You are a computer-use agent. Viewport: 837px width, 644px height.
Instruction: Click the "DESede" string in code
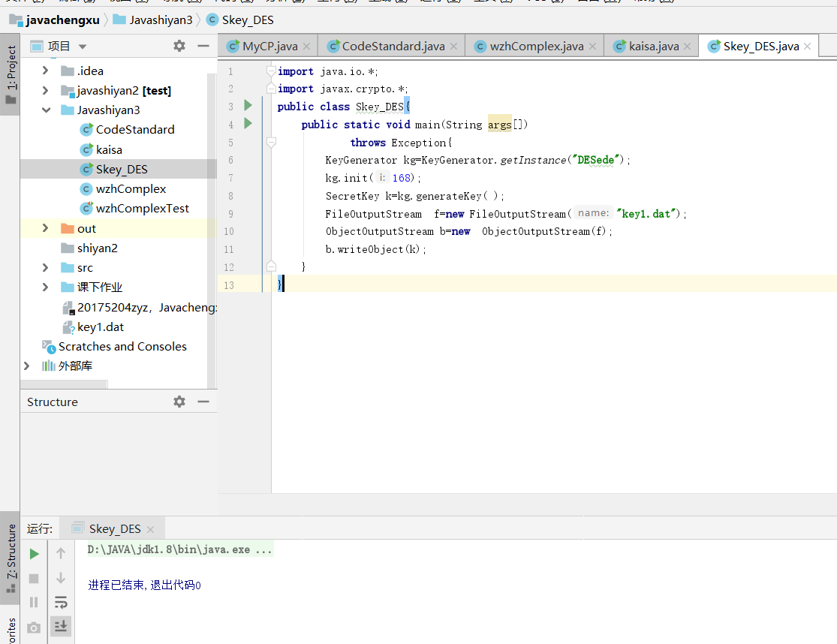(598, 160)
